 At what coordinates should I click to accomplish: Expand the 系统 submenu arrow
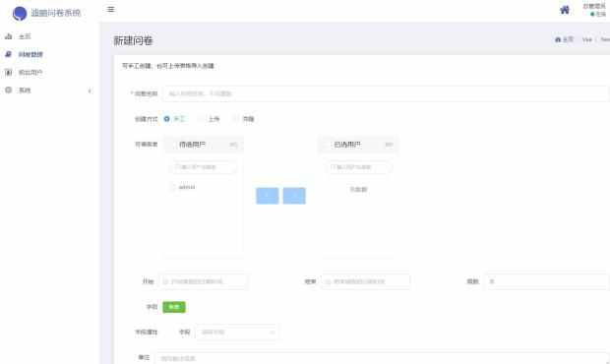point(90,91)
